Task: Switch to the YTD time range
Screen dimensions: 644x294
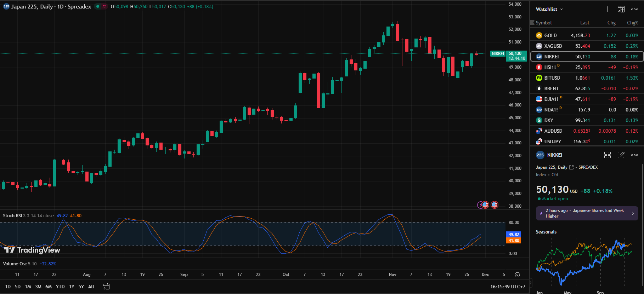Action: (x=60, y=287)
